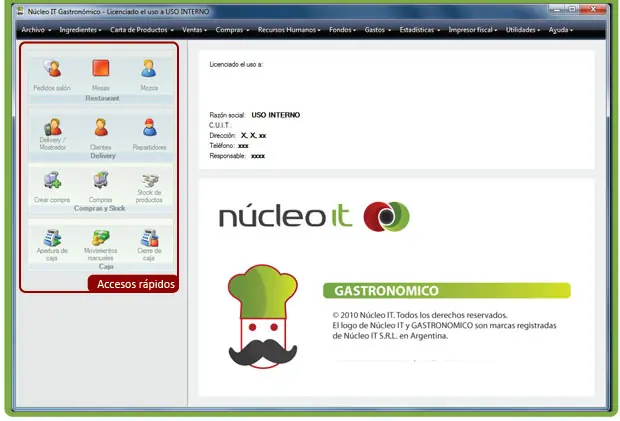Click the GASTRONOMICO green banner
Image resolution: width=620 pixels, height=421 pixels.
(x=447, y=291)
